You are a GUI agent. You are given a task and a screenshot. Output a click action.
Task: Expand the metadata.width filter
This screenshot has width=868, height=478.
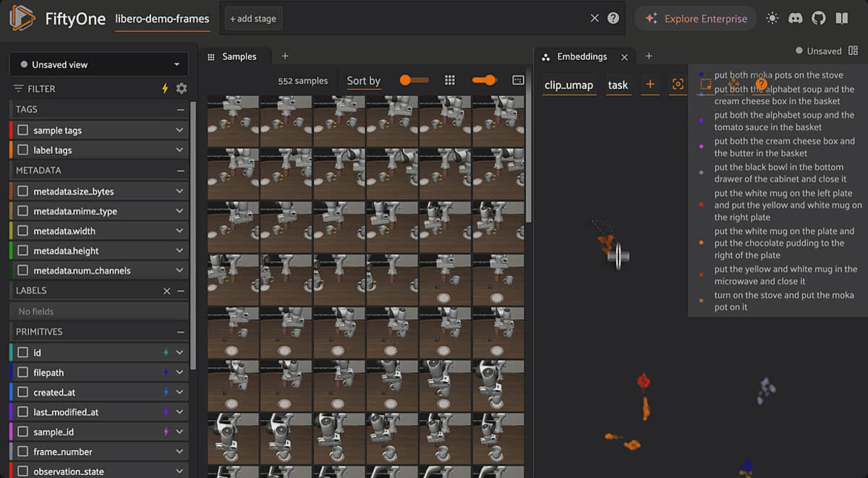click(179, 231)
